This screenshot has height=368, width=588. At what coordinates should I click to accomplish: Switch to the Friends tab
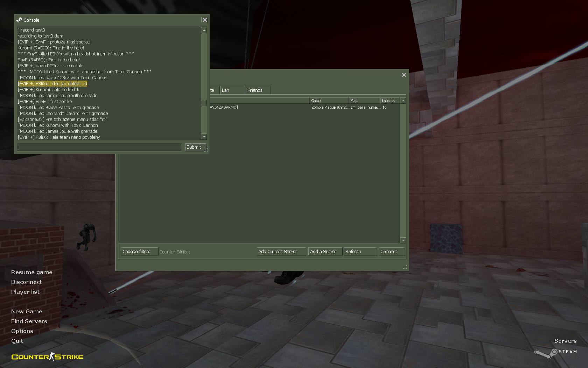pyautogui.click(x=258, y=90)
